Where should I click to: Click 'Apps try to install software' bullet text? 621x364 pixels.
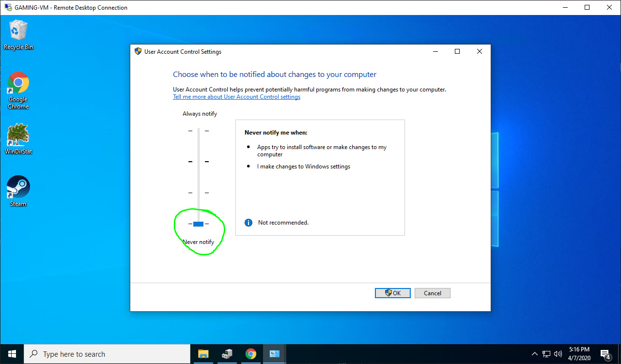click(322, 151)
